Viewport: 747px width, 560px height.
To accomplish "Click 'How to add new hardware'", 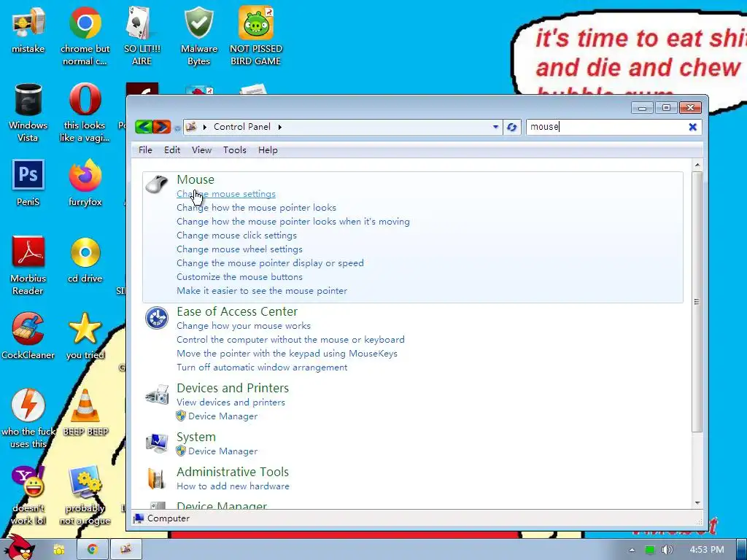I will (x=233, y=486).
